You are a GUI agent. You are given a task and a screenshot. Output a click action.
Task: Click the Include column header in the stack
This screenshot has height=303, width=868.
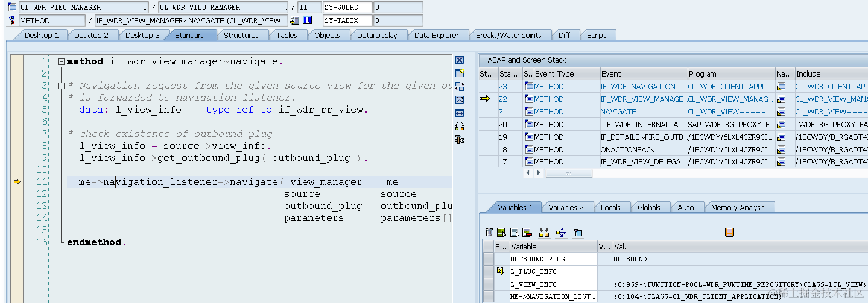831,73
